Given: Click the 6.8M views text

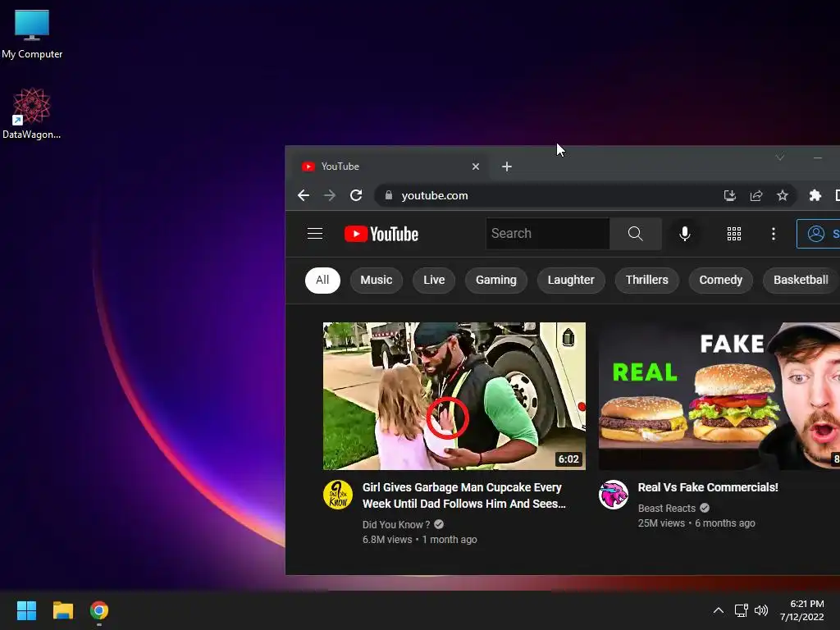Looking at the screenshot, I should [x=387, y=540].
